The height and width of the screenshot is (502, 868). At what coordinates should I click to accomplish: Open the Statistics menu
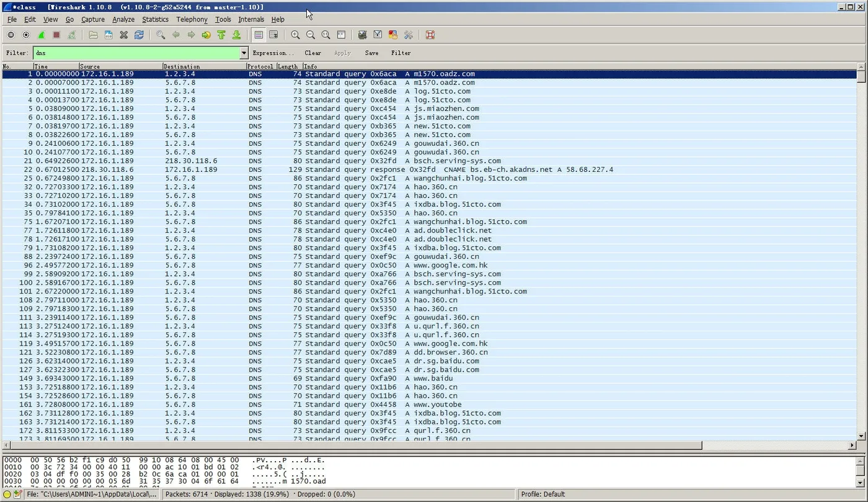click(155, 19)
